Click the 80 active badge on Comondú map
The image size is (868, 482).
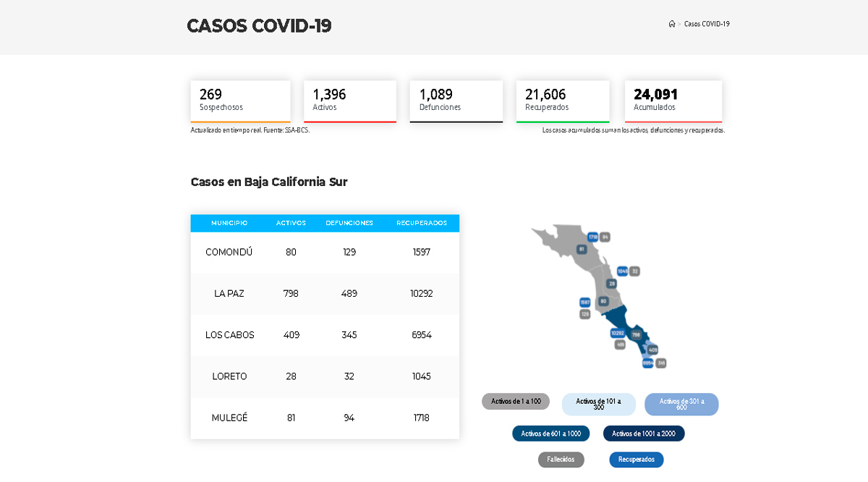603,301
